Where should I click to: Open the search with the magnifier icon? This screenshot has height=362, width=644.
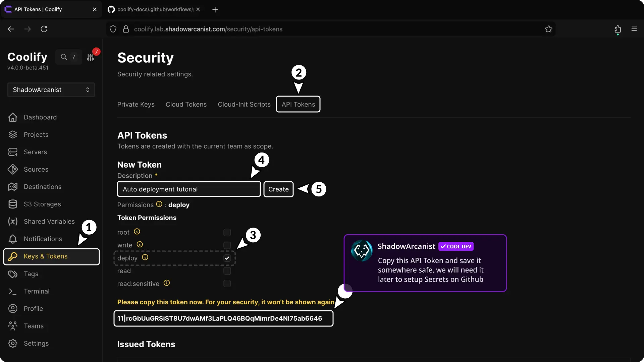tap(64, 57)
